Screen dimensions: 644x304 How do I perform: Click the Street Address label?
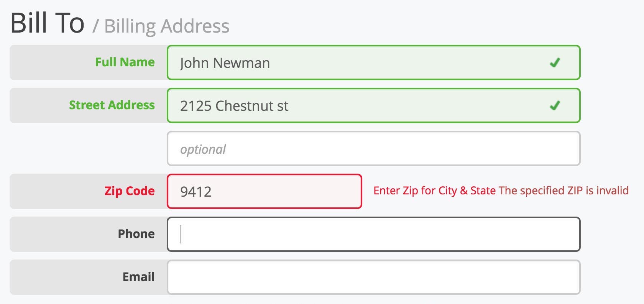pyautogui.click(x=112, y=105)
